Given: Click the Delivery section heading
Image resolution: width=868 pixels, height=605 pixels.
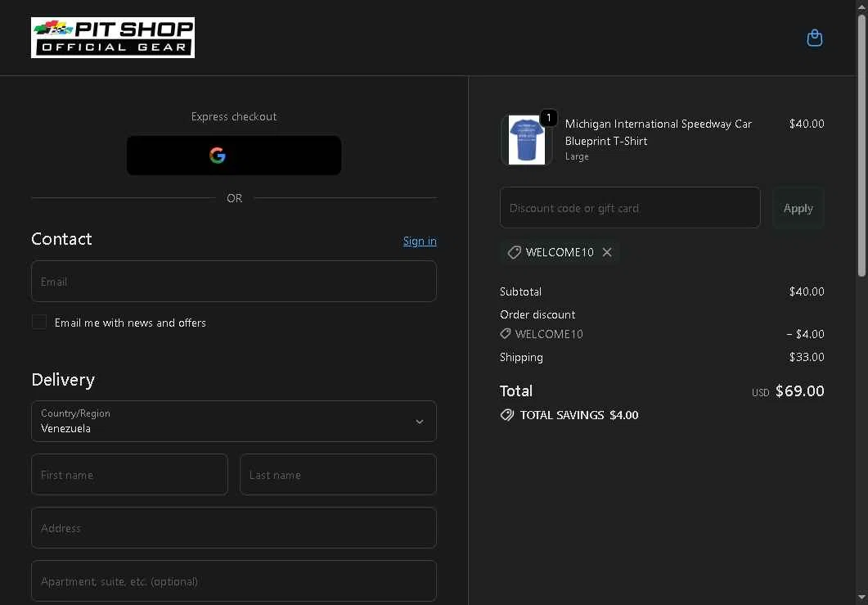Looking at the screenshot, I should (x=63, y=380).
